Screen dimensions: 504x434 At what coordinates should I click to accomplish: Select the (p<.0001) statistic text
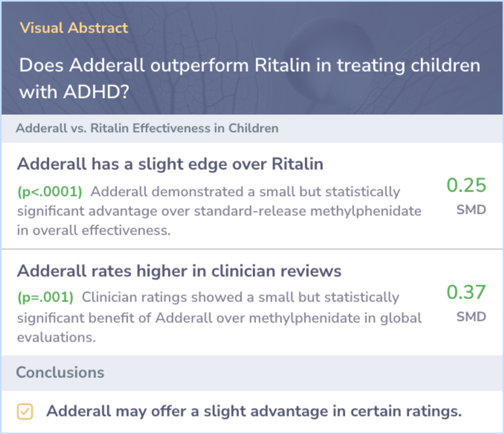(50, 192)
